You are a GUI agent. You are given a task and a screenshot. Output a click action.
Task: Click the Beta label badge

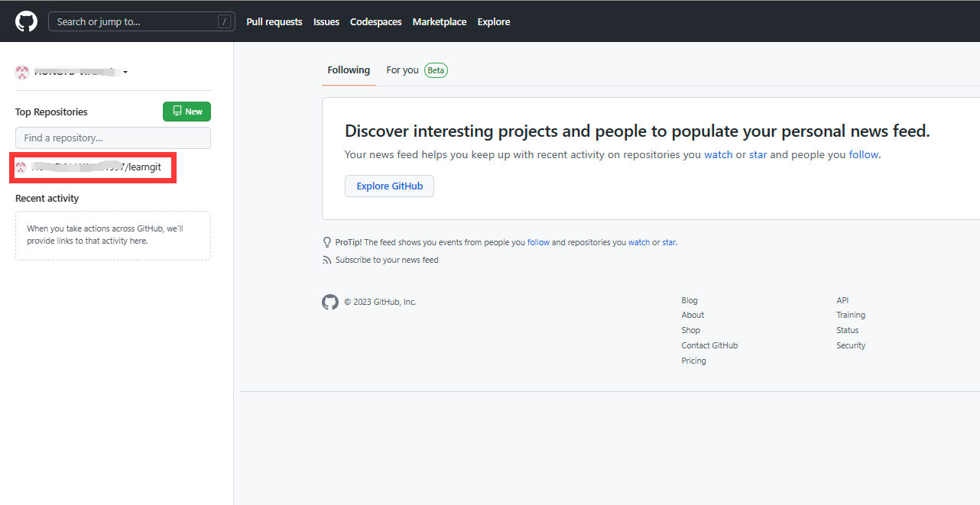pyautogui.click(x=436, y=70)
